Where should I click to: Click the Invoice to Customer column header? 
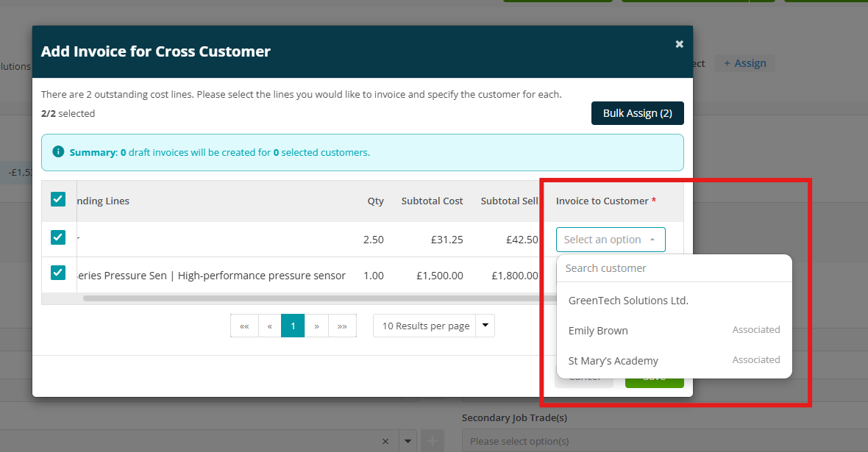point(605,201)
